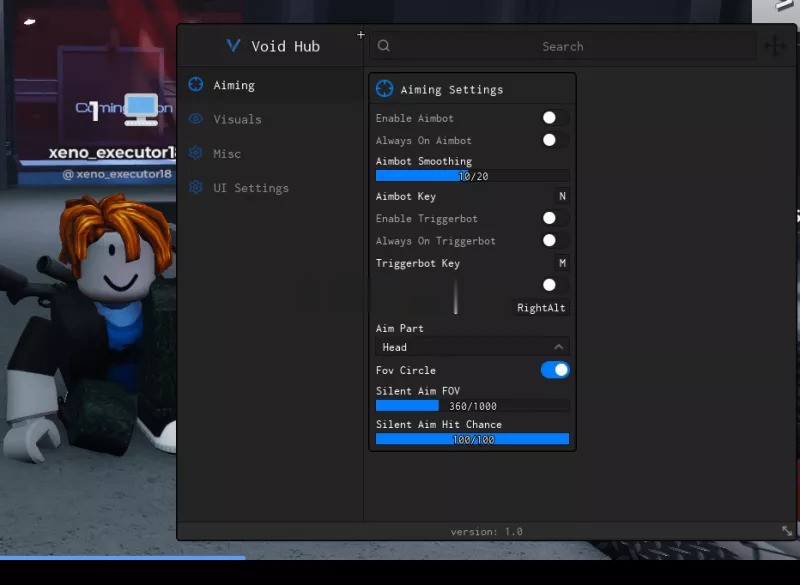Turn off the Fov Circle toggle
The width and height of the screenshot is (800, 585).
(555, 370)
